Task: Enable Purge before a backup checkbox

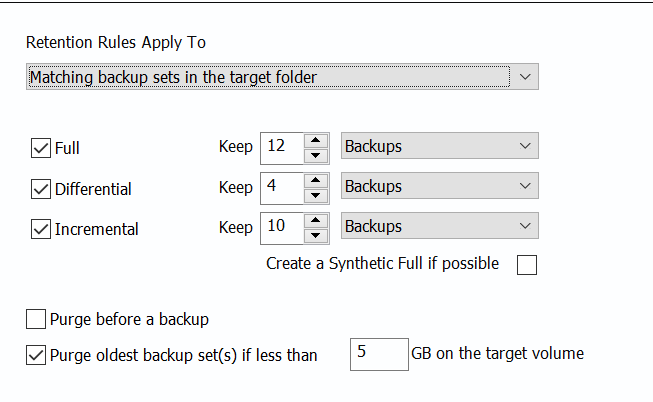Action: click(x=36, y=319)
